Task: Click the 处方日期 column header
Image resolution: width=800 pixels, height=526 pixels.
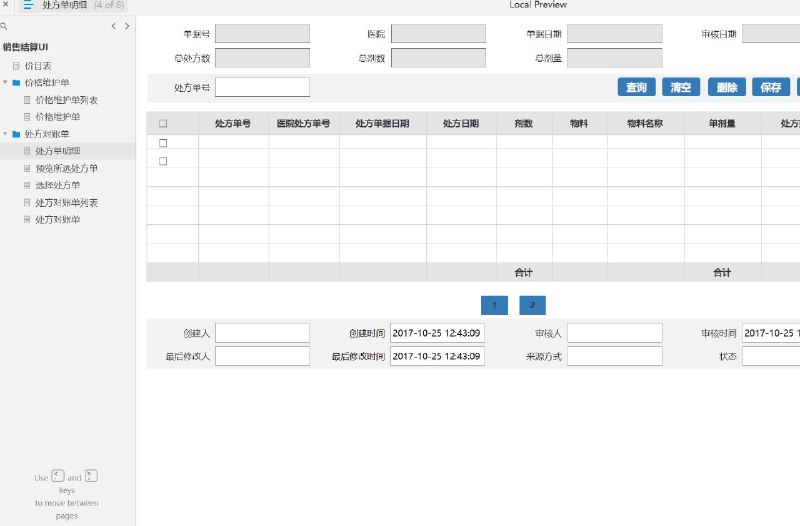Action: pyautogui.click(x=461, y=123)
